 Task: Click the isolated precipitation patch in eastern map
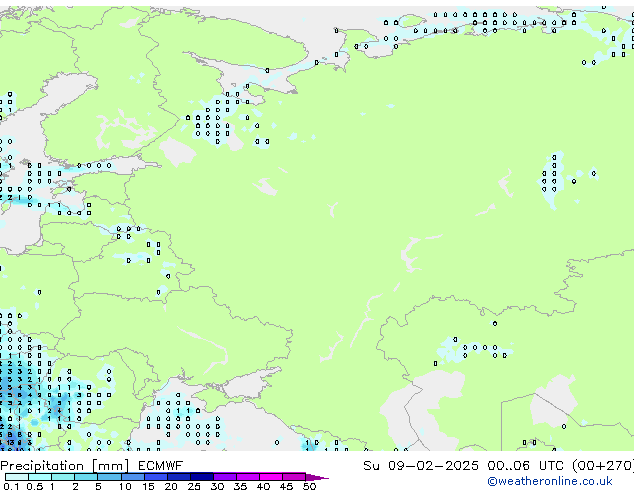point(552,175)
